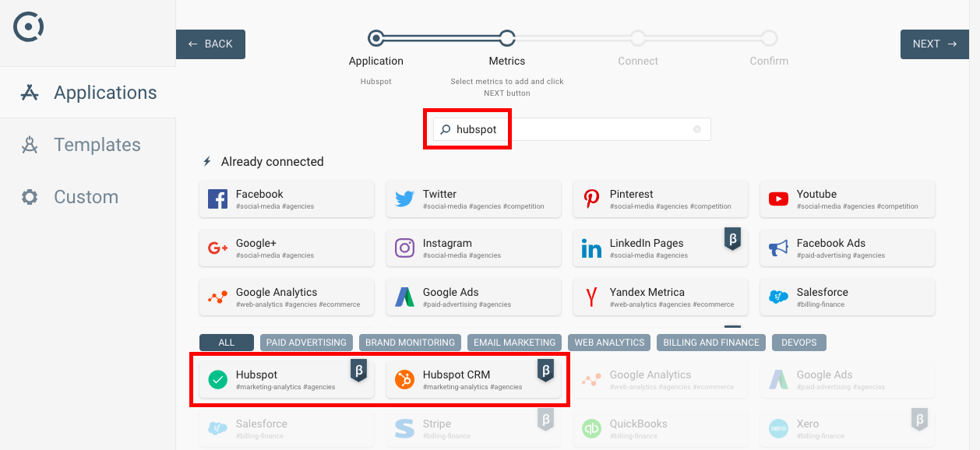Click the dimmed Google Analytics card
980x450 pixels.
tap(661, 380)
